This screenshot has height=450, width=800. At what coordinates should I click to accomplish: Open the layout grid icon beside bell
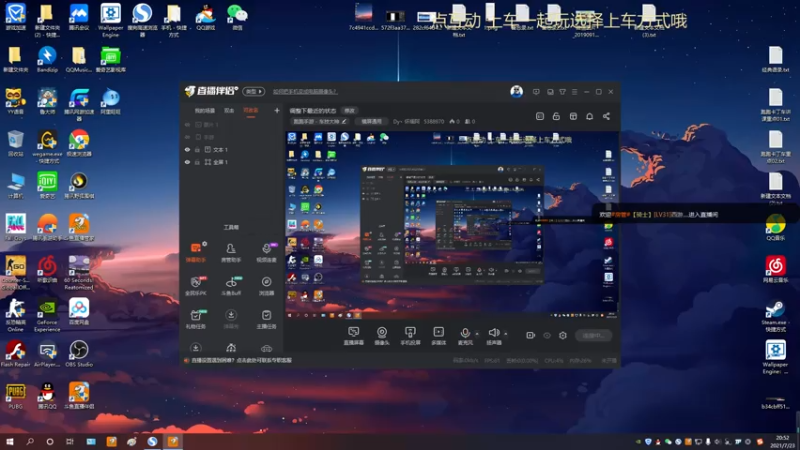pos(573,116)
